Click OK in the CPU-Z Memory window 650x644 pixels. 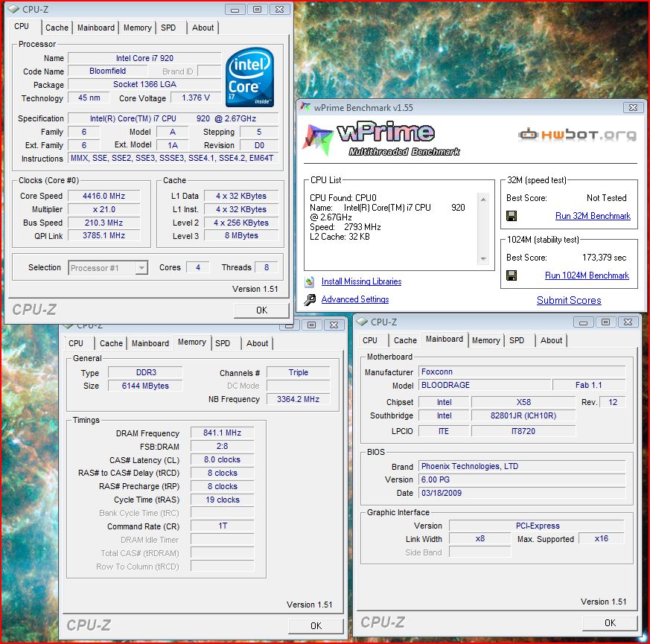(316, 626)
